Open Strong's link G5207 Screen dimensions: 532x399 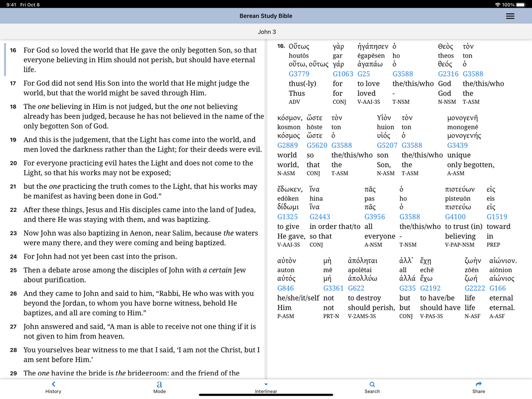(387, 145)
